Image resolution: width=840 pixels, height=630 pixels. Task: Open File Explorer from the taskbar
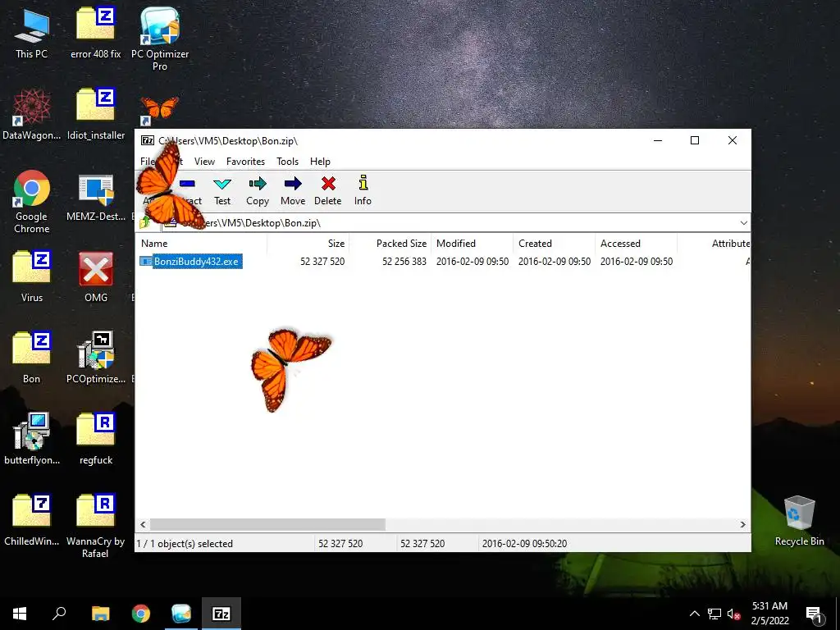[x=100, y=614]
